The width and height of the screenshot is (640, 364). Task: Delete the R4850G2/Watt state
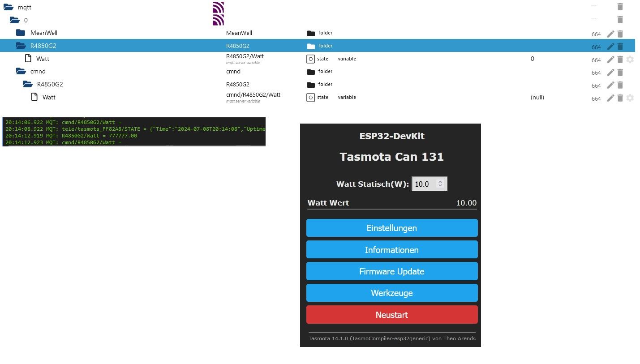tap(620, 60)
